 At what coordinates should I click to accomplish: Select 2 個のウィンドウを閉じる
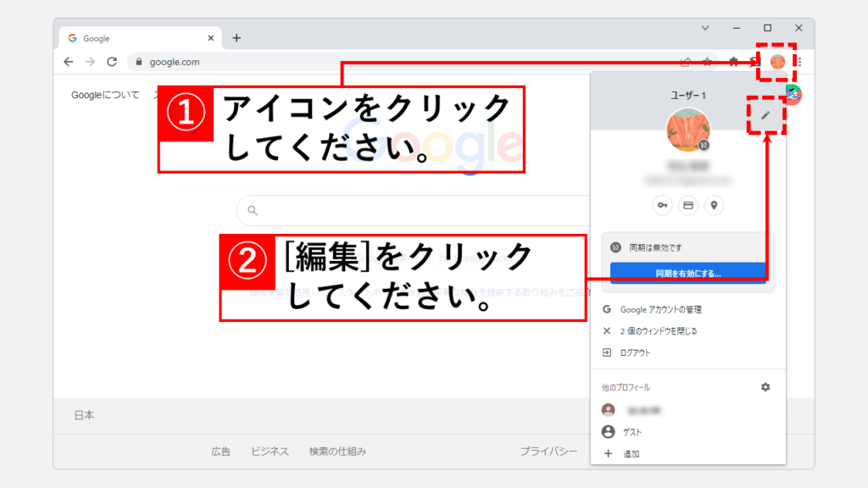[658, 331]
